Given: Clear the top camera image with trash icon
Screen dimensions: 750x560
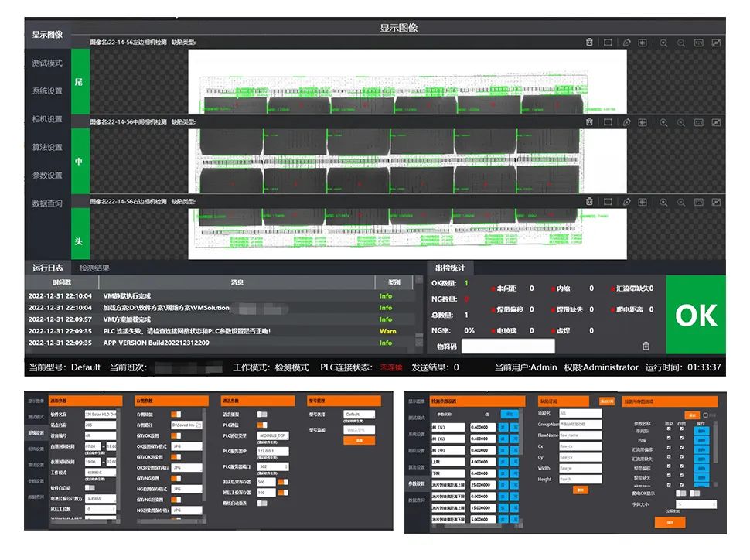Looking at the screenshot, I should coord(589,43).
